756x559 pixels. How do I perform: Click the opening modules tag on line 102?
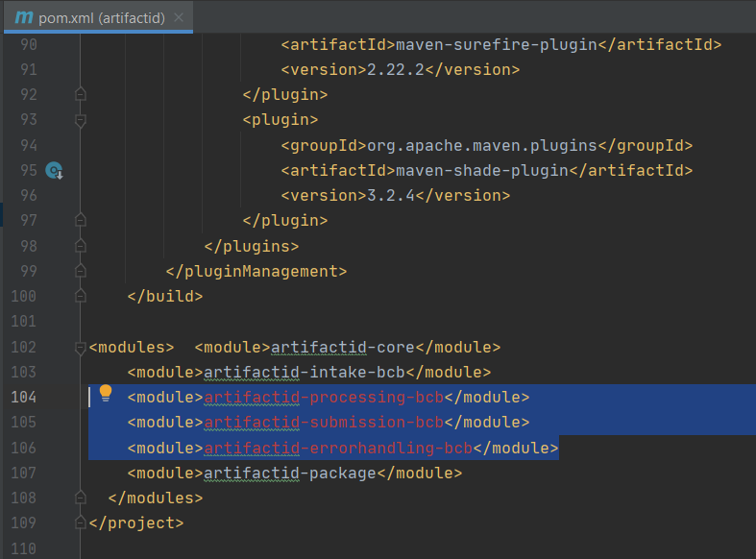132,348
